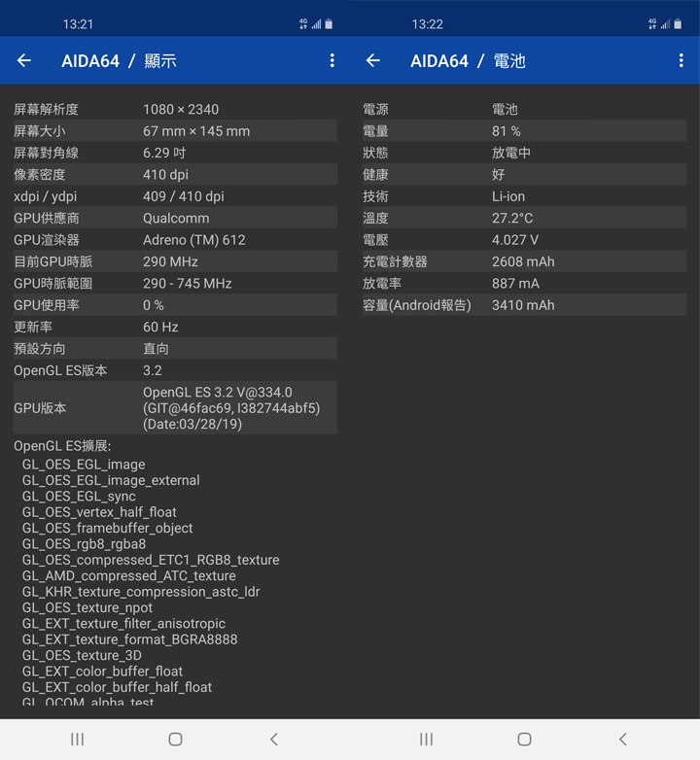Open the three-dot menu on the 電池 screen

pos(681,60)
